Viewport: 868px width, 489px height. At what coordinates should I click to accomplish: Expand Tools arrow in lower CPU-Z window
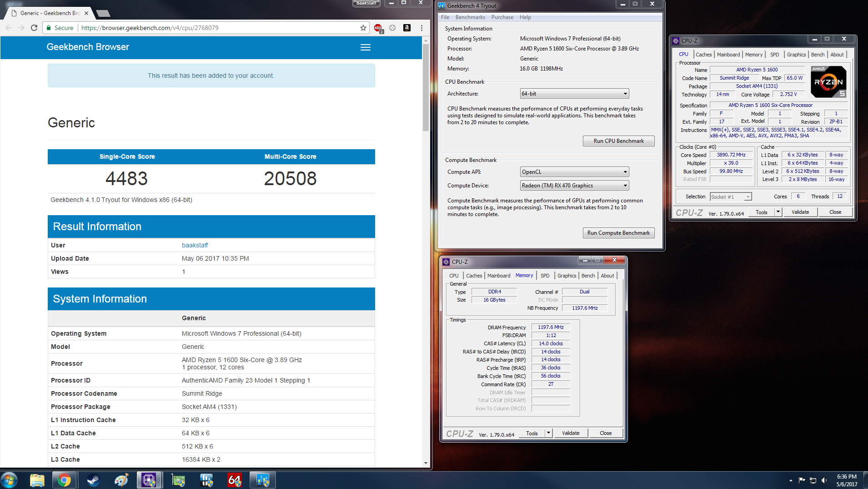click(549, 433)
